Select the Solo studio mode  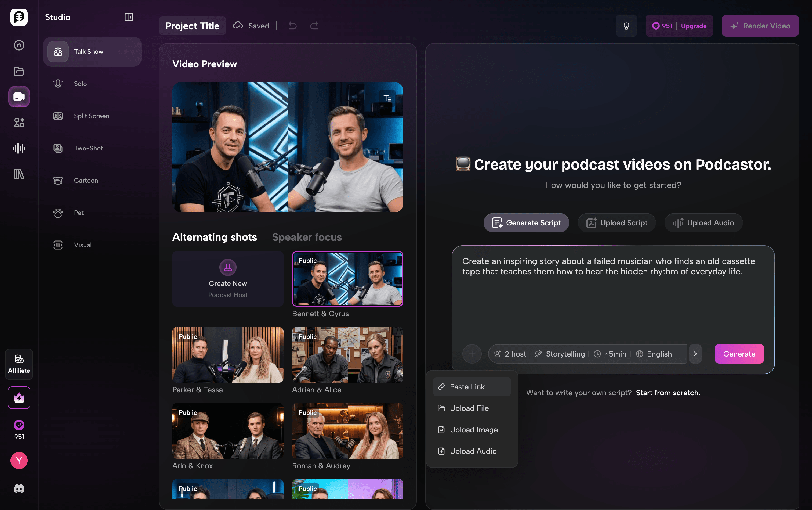(x=92, y=84)
